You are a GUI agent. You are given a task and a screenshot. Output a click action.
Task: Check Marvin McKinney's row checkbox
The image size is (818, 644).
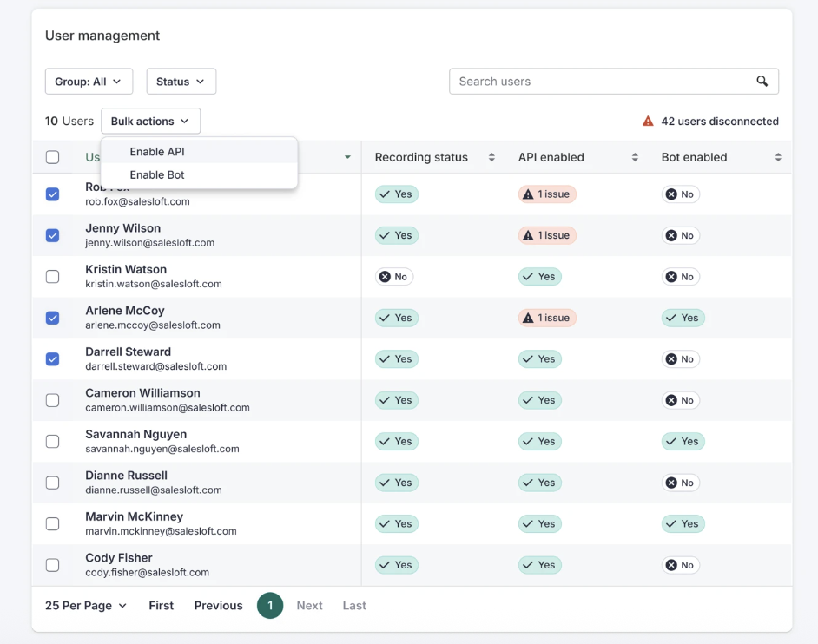(52, 523)
